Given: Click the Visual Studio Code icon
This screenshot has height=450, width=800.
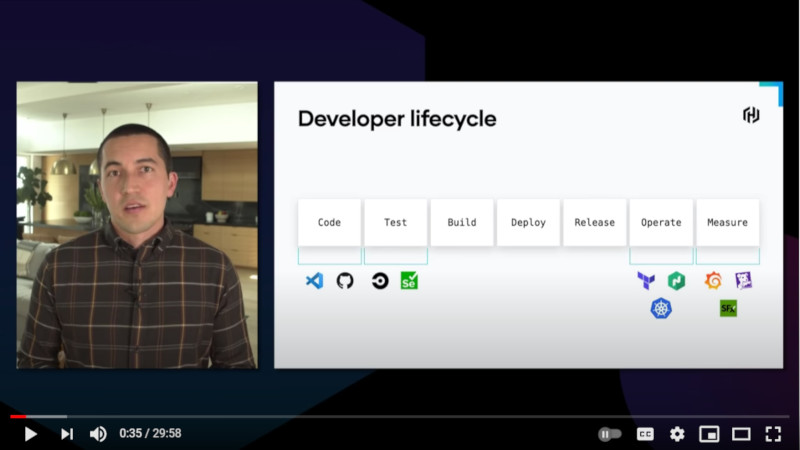Looking at the screenshot, I should tap(314, 281).
